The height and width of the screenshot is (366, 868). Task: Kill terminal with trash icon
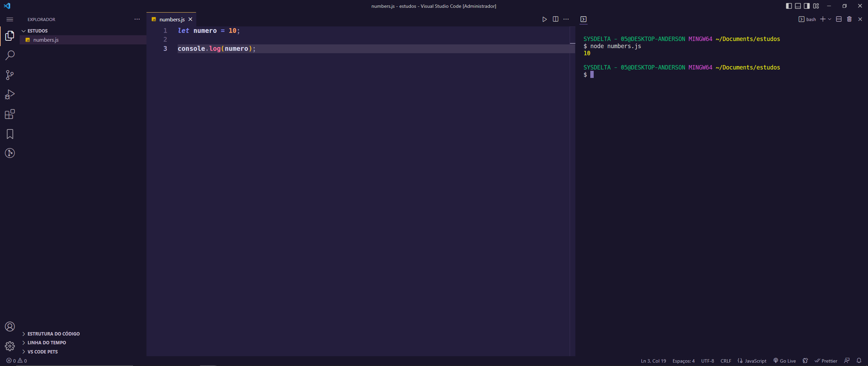click(x=849, y=19)
